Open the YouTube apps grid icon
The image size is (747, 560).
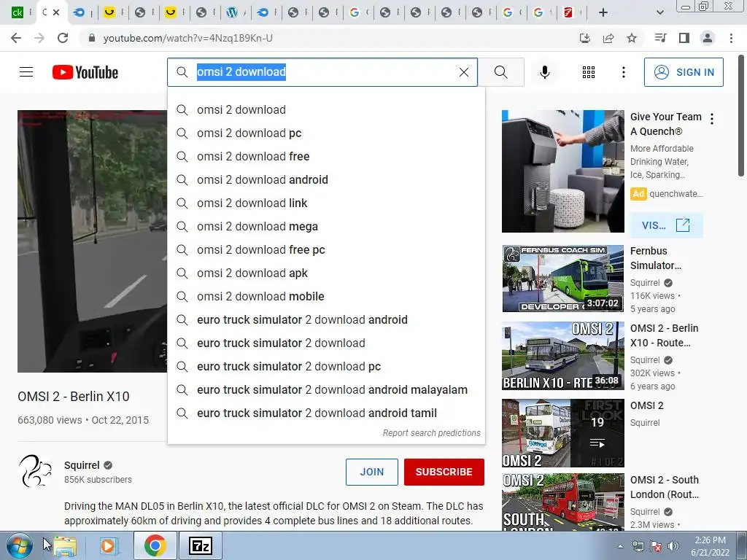click(589, 72)
